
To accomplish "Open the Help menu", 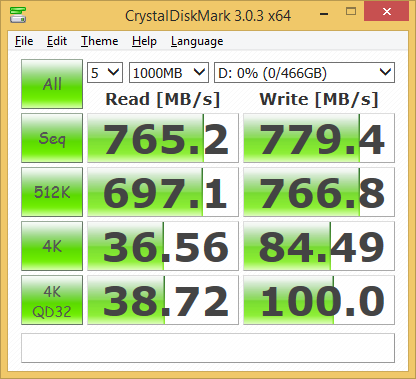I will 144,41.
